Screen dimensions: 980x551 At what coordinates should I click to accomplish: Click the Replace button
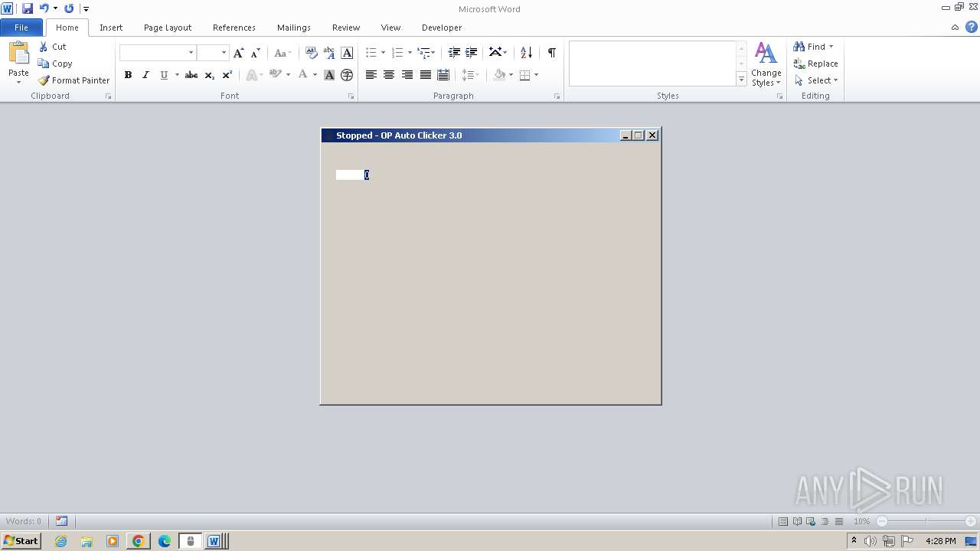pyautogui.click(x=816, y=64)
